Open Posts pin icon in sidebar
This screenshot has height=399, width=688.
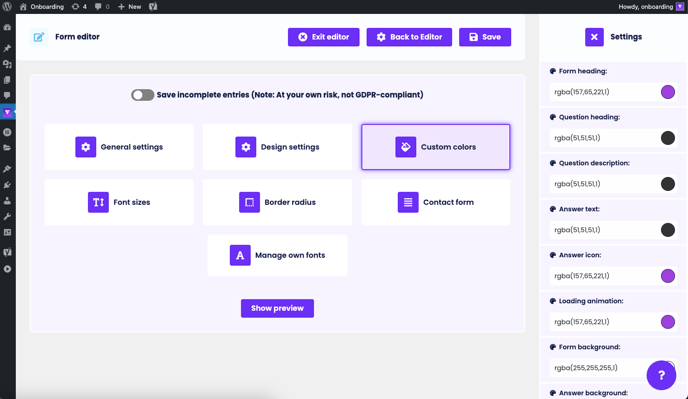(x=7, y=48)
